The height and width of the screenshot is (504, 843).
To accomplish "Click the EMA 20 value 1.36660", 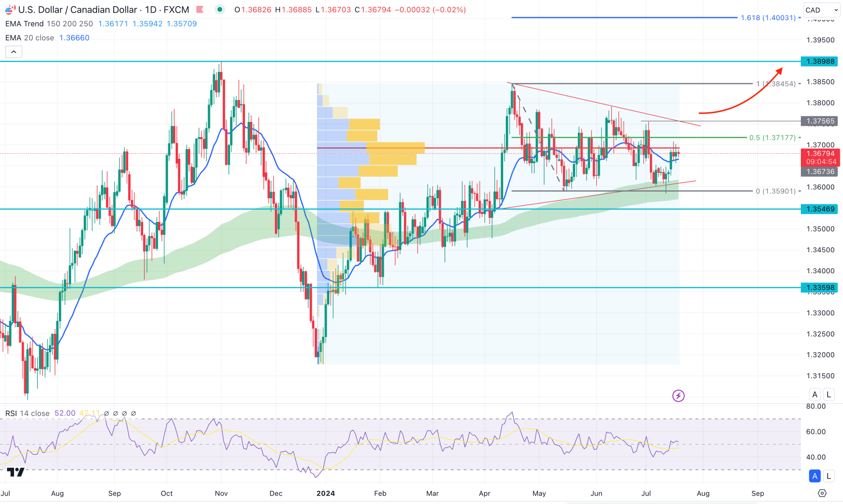I will pyautogui.click(x=74, y=38).
